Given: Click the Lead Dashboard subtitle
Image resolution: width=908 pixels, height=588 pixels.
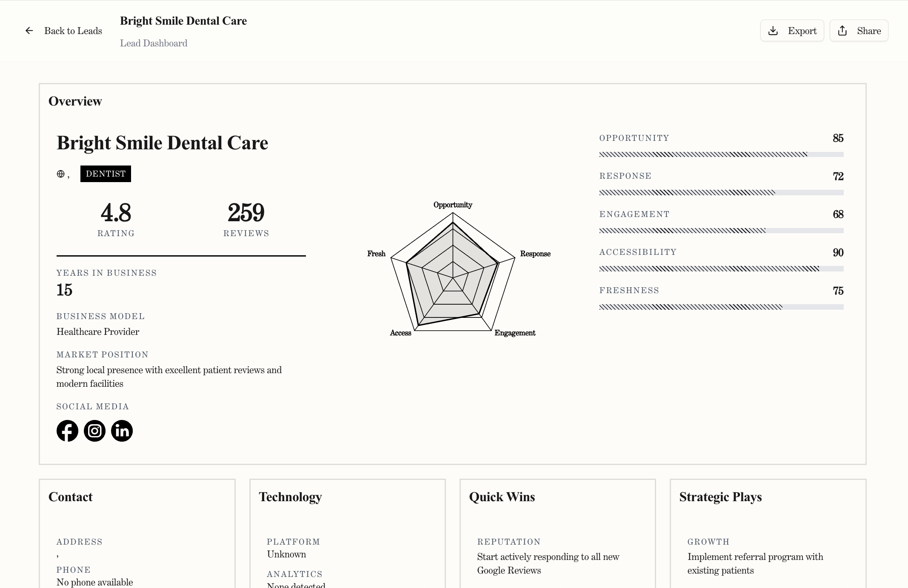Looking at the screenshot, I should click(x=154, y=43).
